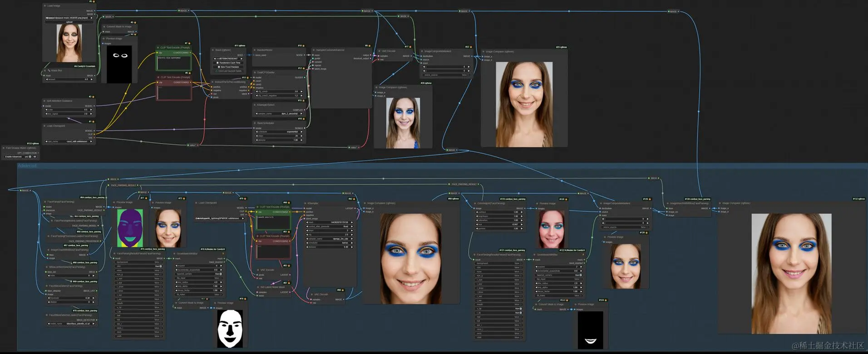Image resolution: width=868 pixels, height=354 pixels.
Task: Adjust blur_sigma slider in Self-Attention Guidance
Action: tap(69, 114)
